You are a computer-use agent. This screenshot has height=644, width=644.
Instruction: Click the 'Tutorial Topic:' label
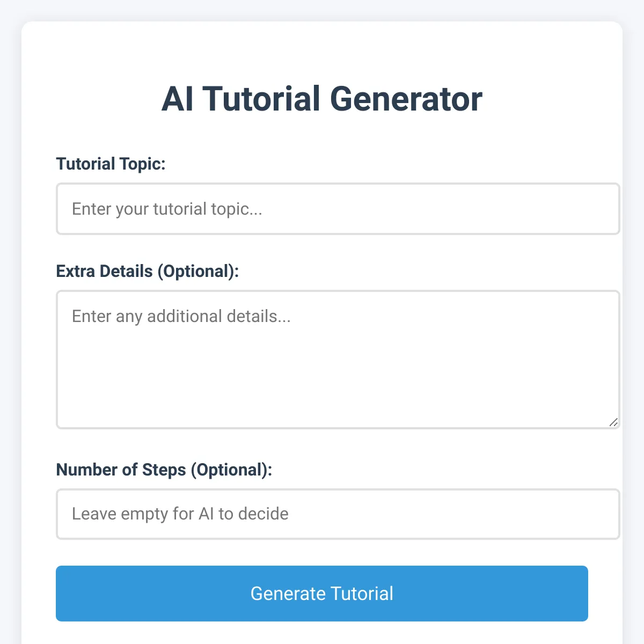(x=111, y=164)
